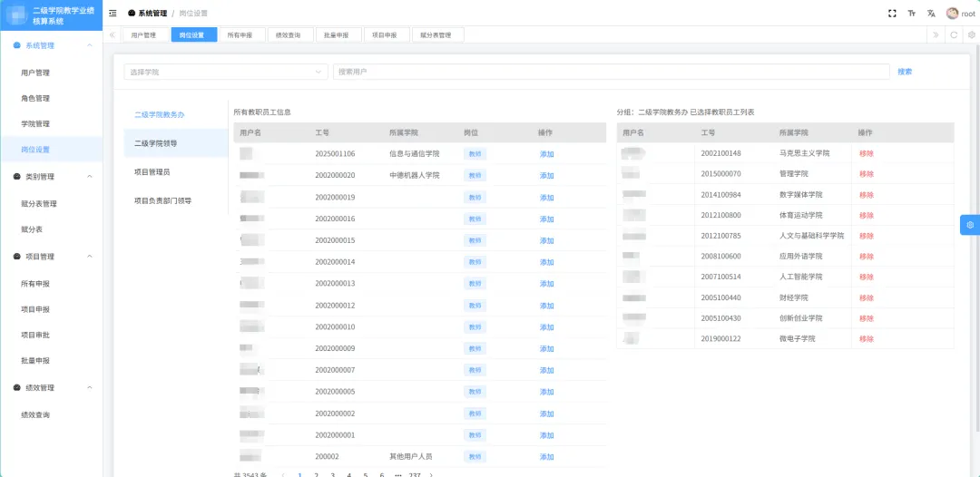This screenshot has width=980, height=477.
Task: Go to pagination page 6
Action: pyautogui.click(x=381, y=474)
